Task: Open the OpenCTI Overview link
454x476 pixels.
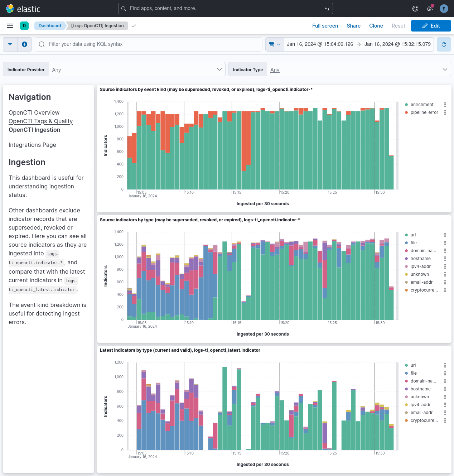Action: 34,112
